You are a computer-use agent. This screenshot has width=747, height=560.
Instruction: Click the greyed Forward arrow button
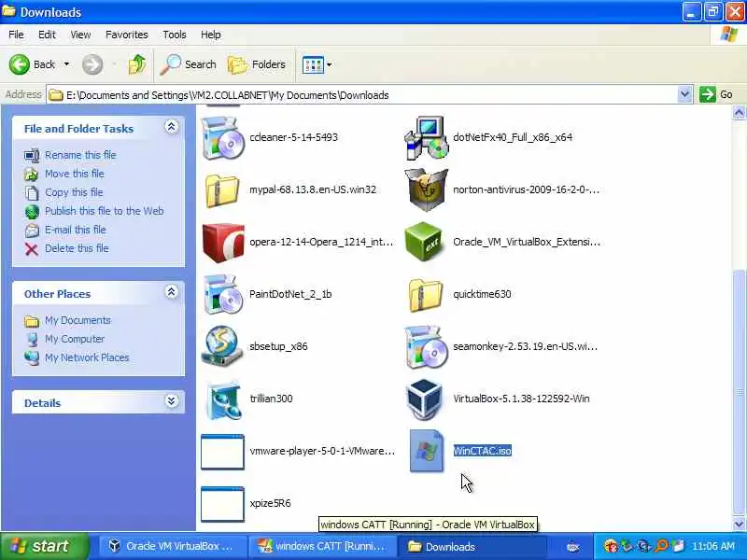[x=92, y=64]
